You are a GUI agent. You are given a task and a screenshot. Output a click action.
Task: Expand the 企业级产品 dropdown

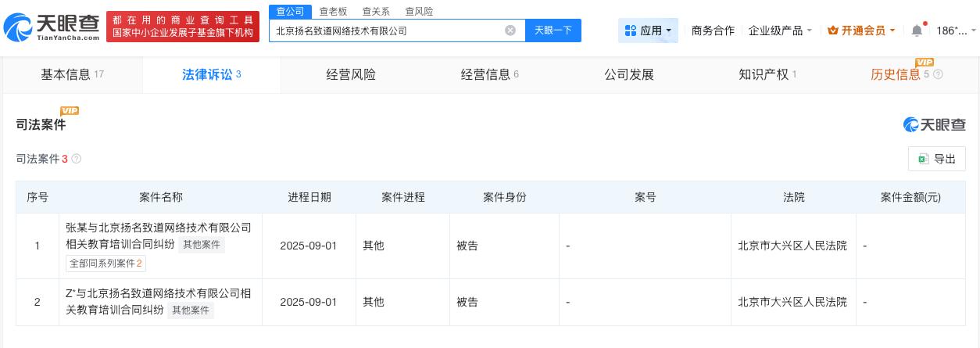[x=780, y=30]
